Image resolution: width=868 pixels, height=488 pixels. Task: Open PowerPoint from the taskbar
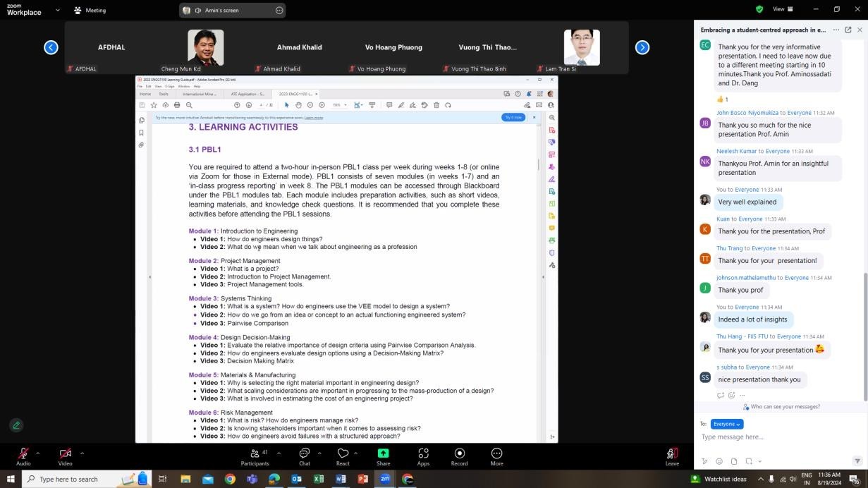(x=363, y=479)
